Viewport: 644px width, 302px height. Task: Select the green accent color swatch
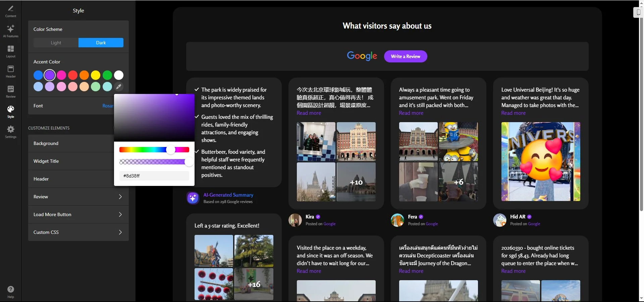coord(107,75)
